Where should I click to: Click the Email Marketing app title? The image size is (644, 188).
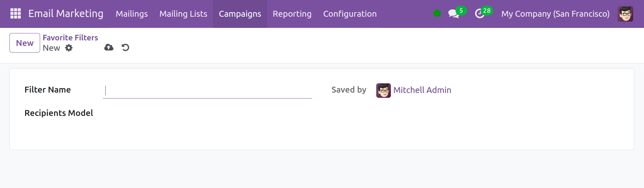[66, 14]
